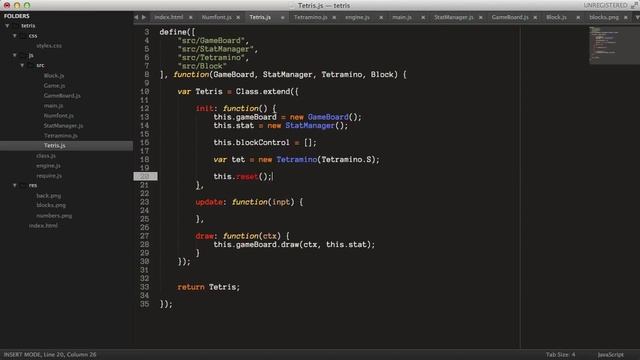This screenshot has height=360, width=640.
Task: Switch to the StatManager.js tab
Action: (453, 17)
